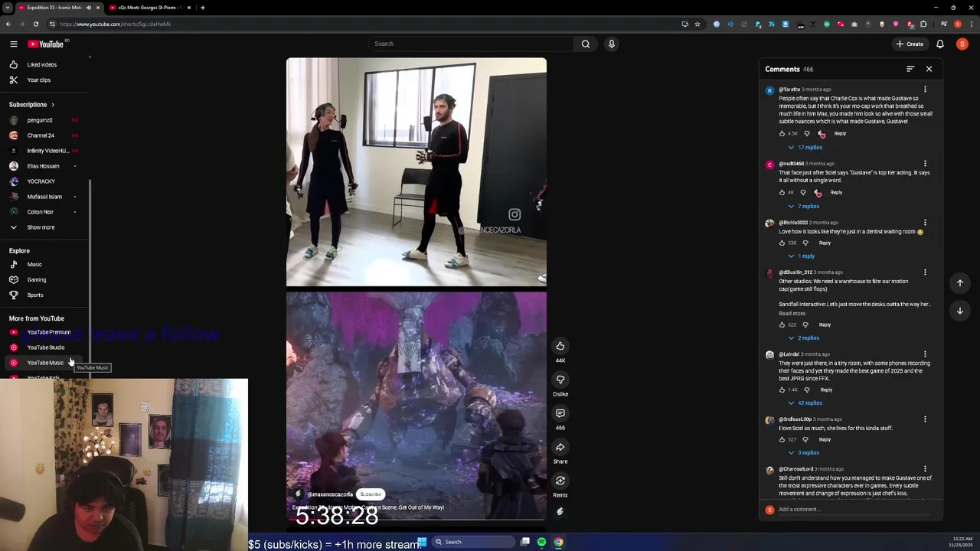Reply to @Tarathx's comment
Viewport: 980px width, 551px height.
point(840,133)
